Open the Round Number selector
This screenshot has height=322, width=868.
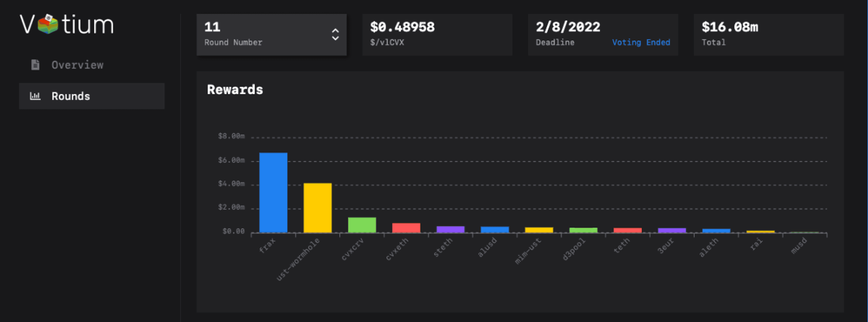pos(272,35)
